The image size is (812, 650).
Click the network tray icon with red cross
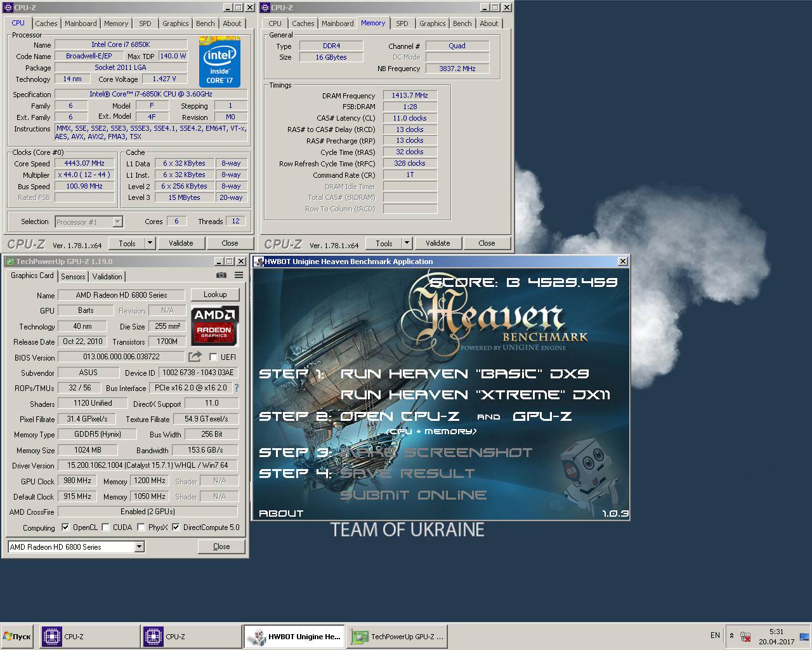click(x=746, y=637)
